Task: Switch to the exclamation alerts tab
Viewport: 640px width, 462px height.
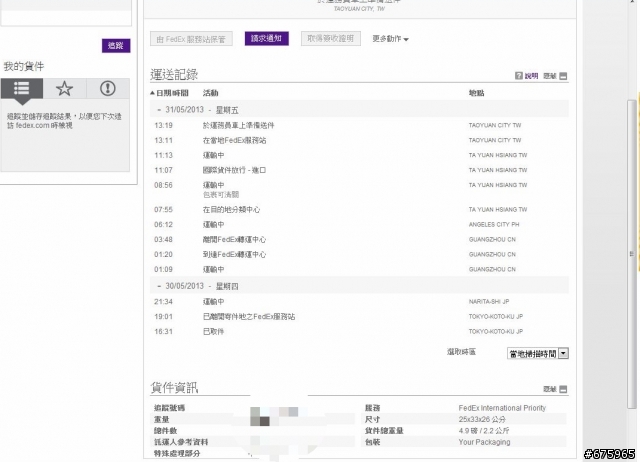Action: (x=108, y=89)
